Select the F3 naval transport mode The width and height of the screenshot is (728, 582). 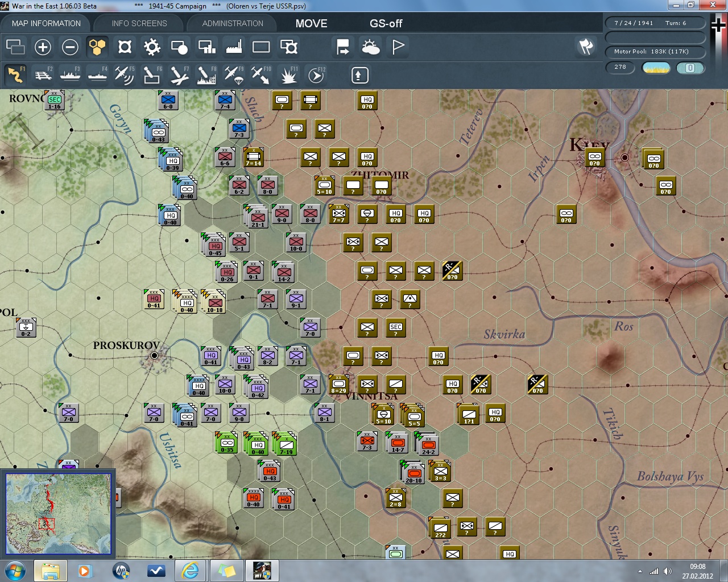[71, 75]
